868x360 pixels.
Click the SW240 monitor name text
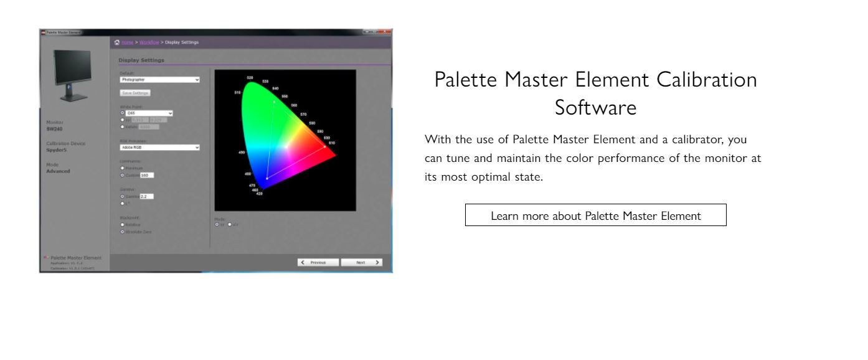(54, 129)
